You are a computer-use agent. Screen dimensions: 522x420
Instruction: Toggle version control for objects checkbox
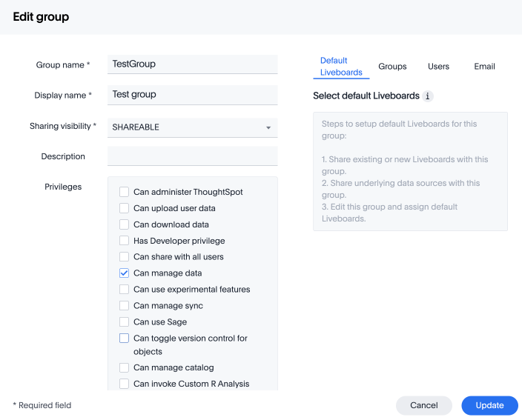[125, 339]
